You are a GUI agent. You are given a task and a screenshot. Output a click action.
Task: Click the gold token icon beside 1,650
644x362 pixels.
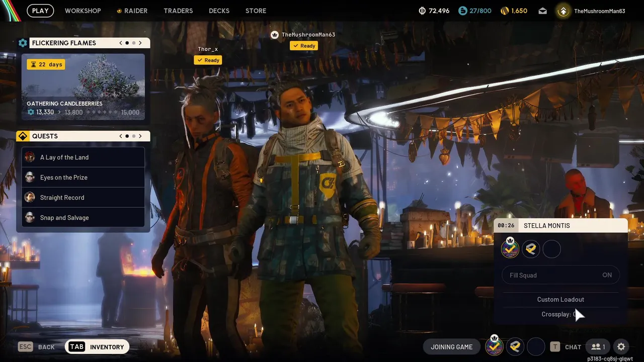505,11
